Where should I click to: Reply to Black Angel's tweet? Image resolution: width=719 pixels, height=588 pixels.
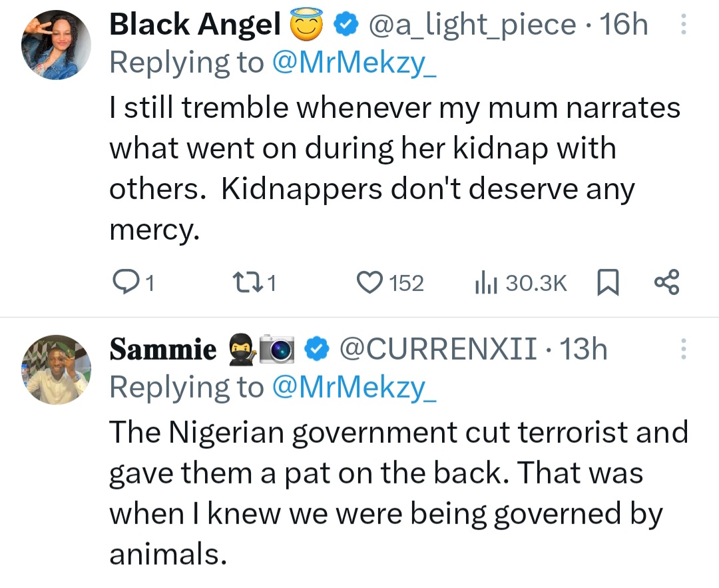point(124,283)
